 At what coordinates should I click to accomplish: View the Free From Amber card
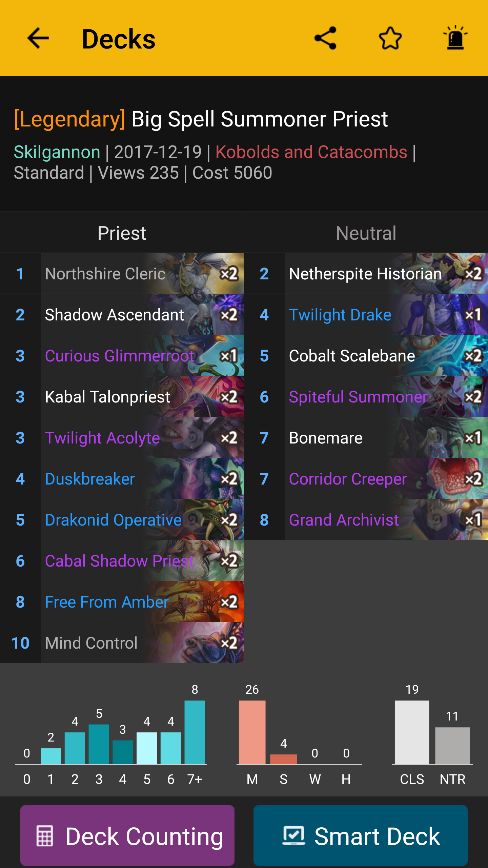click(122, 602)
